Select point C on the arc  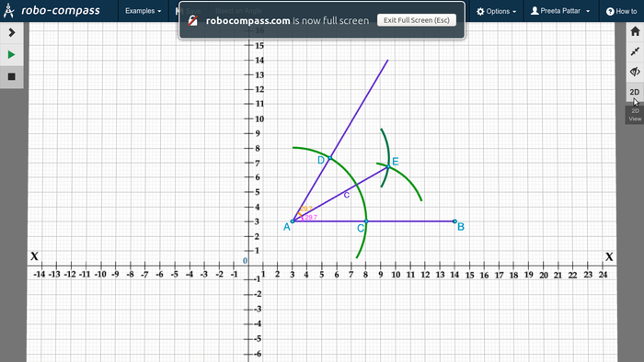pyautogui.click(x=366, y=221)
